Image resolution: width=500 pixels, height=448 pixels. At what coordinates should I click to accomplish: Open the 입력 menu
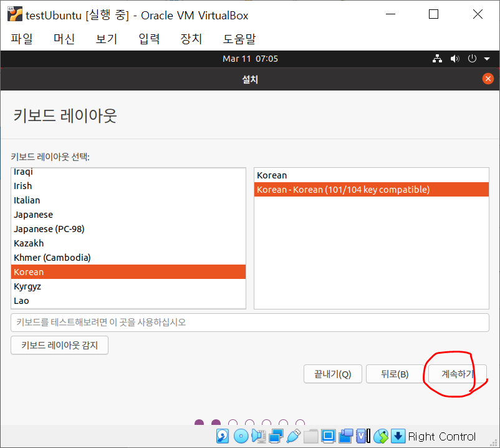[149, 39]
